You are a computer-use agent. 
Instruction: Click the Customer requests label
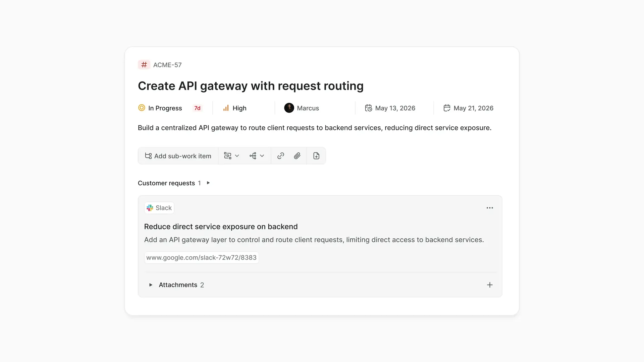coord(166,183)
